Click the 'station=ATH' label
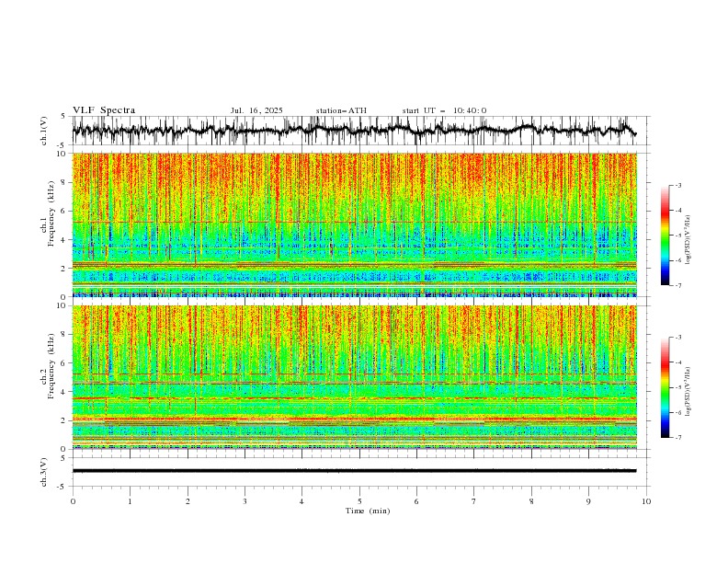The width and height of the screenshot is (728, 563). (341, 110)
